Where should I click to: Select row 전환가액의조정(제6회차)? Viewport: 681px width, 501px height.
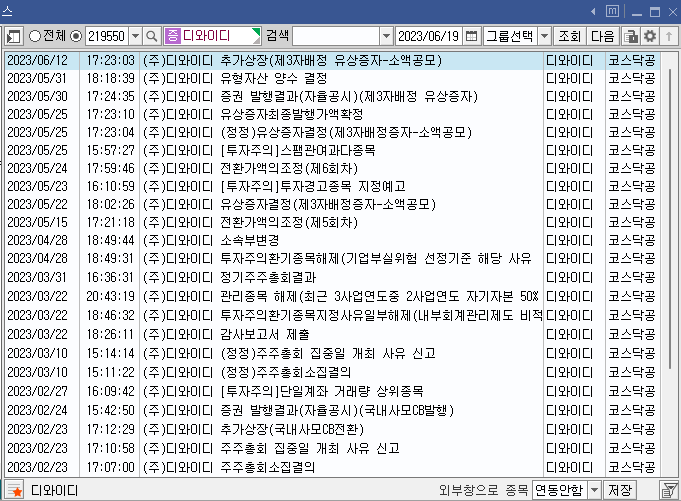(333, 168)
